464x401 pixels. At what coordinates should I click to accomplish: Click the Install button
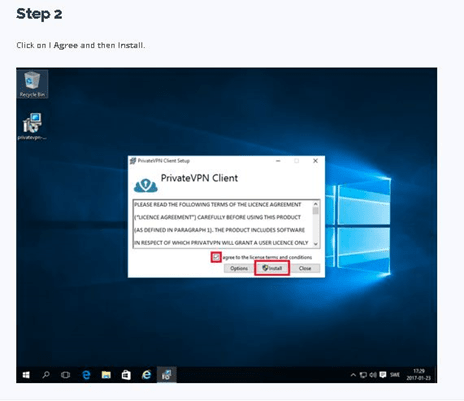pyautogui.click(x=272, y=268)
